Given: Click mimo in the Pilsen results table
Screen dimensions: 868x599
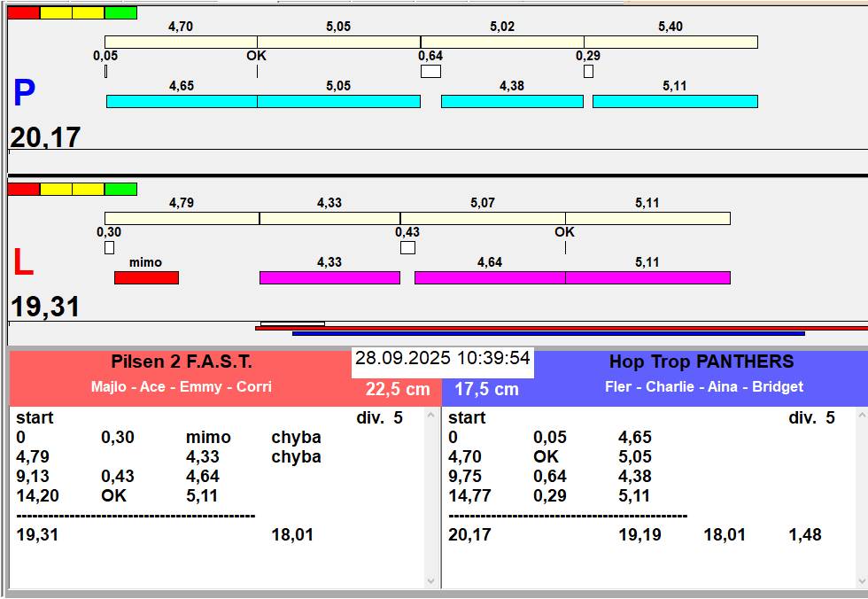Looking at the screenshot, I should point(208,438).
